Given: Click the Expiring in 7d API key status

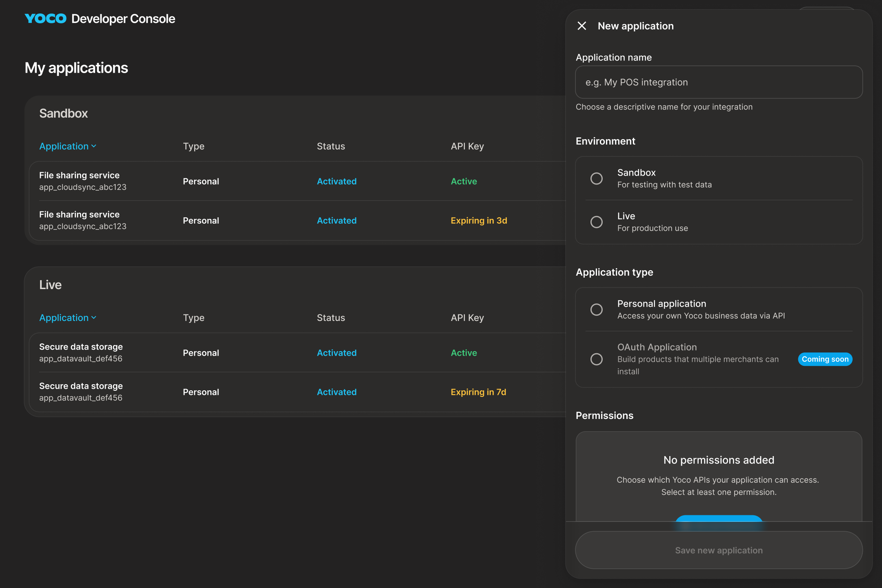Looking at the screenshot, I should [479, 392].
